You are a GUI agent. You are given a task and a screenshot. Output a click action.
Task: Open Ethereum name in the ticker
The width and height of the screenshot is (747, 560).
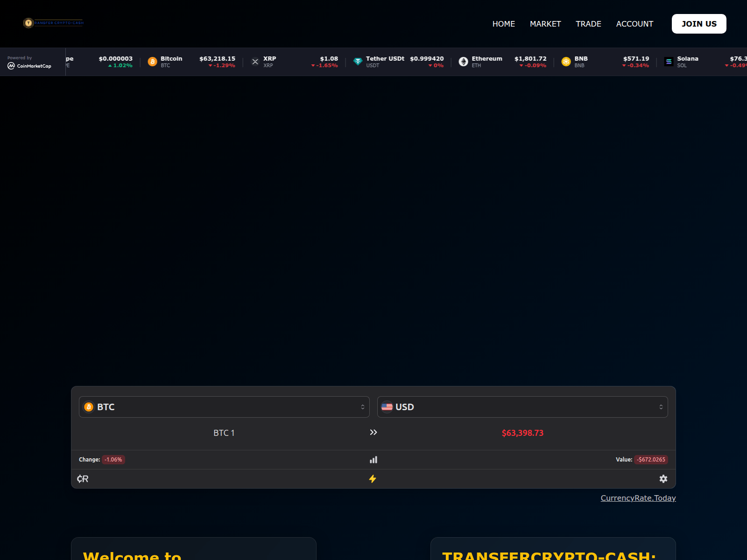point(487,58)
